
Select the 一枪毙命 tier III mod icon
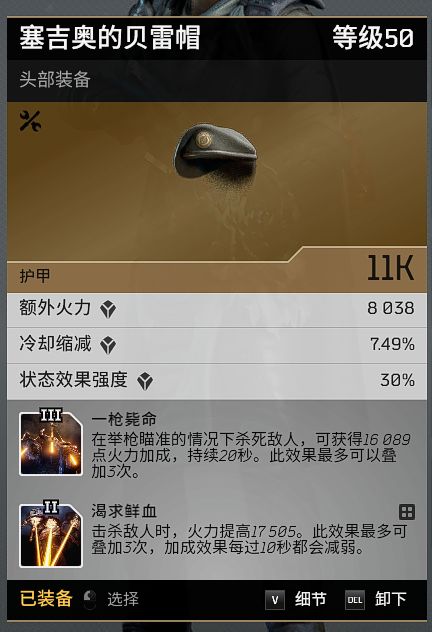(51, 443)
